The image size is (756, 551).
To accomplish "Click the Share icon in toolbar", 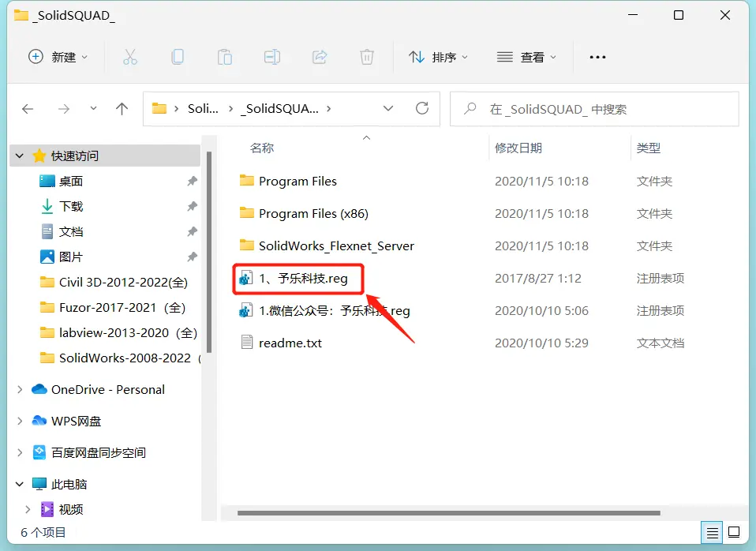I will point(320,57).
